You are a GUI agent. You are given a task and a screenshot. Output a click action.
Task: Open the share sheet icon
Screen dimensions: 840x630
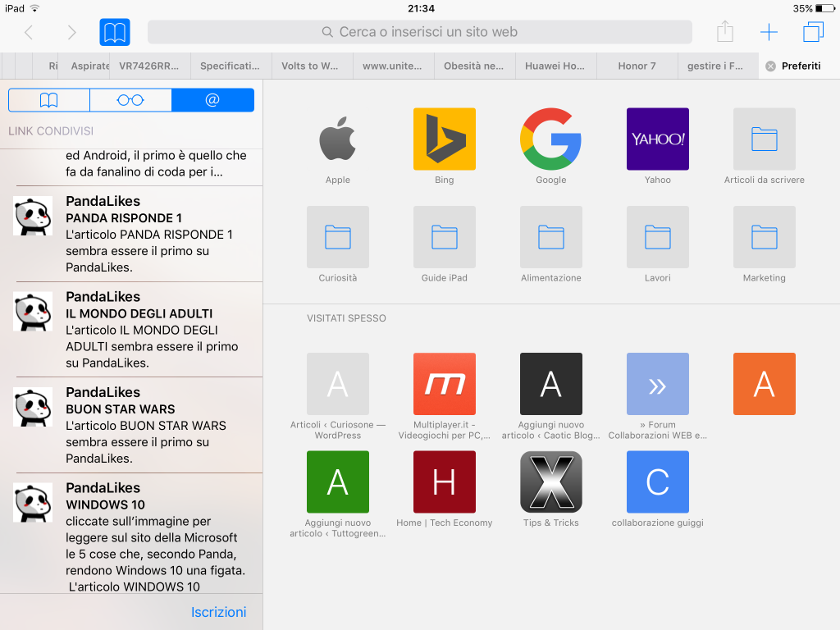coord(725,31)
